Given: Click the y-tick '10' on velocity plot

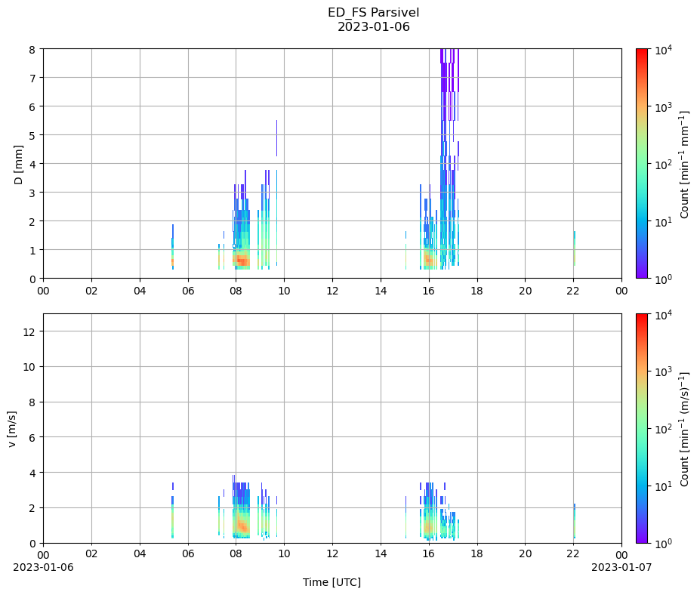Looking at the screenshot, I should coord(29,367).
